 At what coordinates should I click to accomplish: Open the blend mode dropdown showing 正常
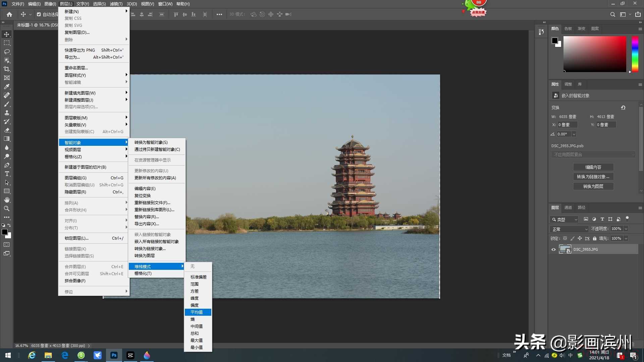point(569,229)
